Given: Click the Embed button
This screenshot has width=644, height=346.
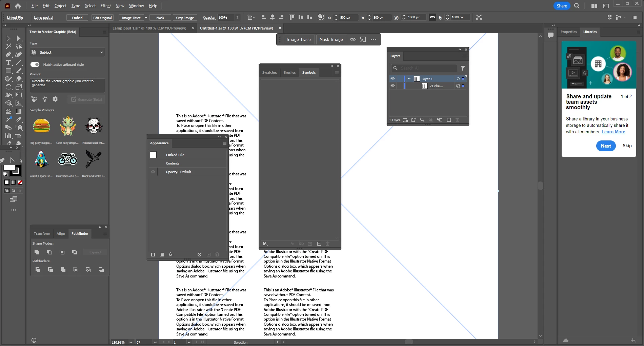Looking at the screenshot, I should click(x=77, y=18).
